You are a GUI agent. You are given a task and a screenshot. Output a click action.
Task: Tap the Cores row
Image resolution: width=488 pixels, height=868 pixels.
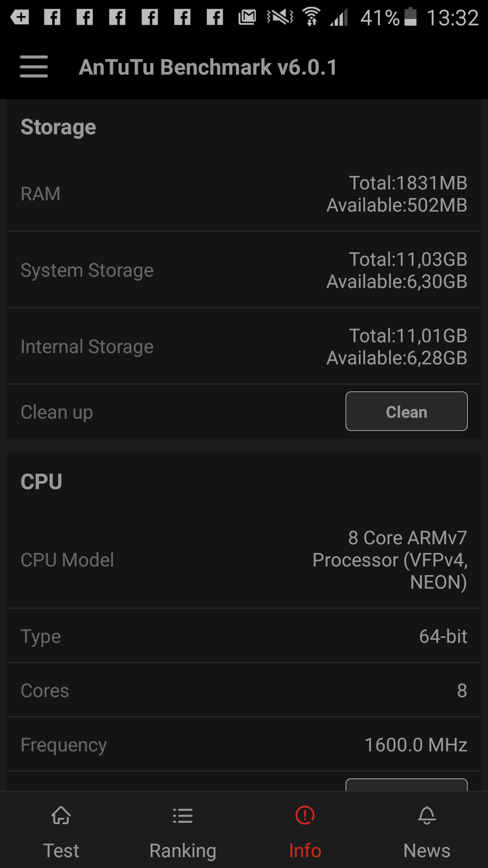[x=244, y=691]
